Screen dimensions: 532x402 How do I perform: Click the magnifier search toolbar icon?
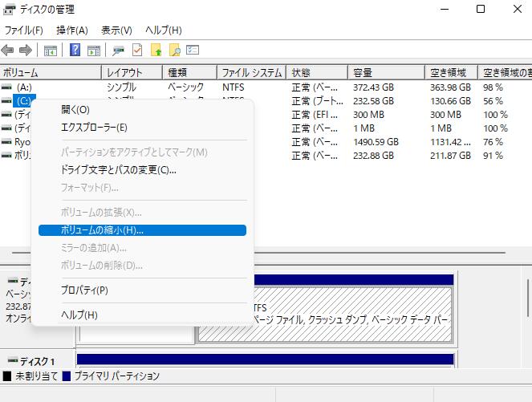coord(174,50)
